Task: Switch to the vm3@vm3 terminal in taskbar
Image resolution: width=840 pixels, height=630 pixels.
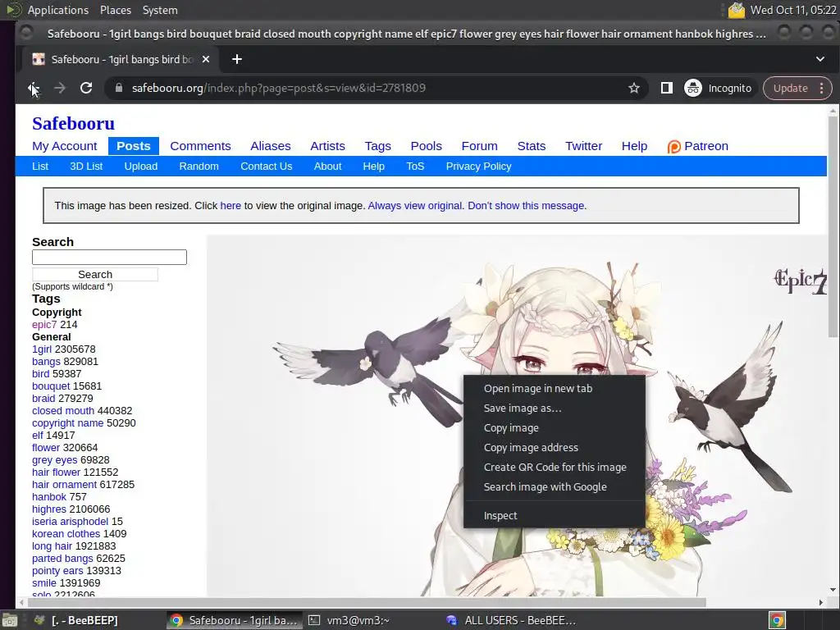Action: point(349,620)
